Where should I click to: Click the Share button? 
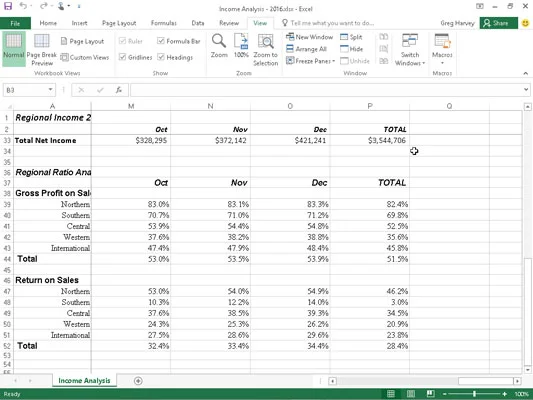[x=498, y=23]
